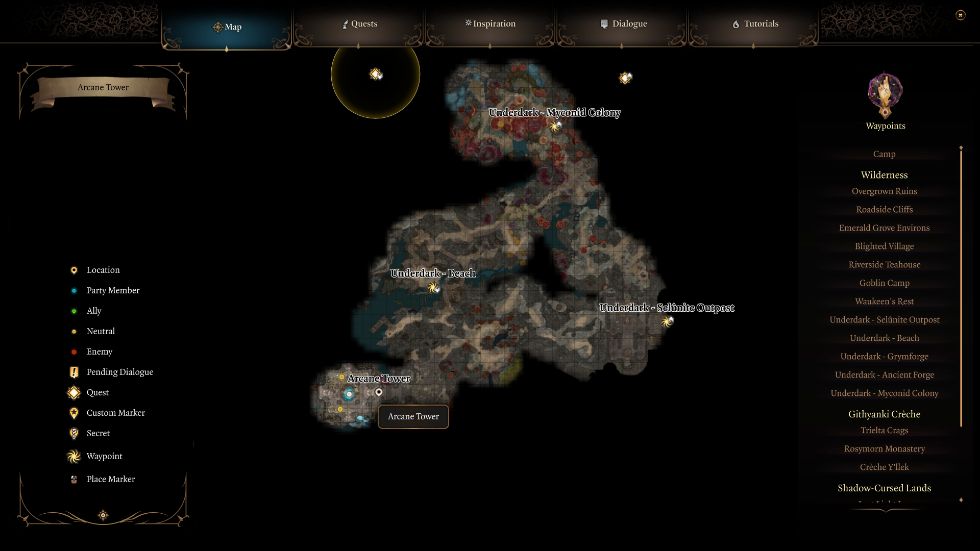
Task: Click the Location marker icon in legend
Action: pyautogui.click(x=73, y=269)
